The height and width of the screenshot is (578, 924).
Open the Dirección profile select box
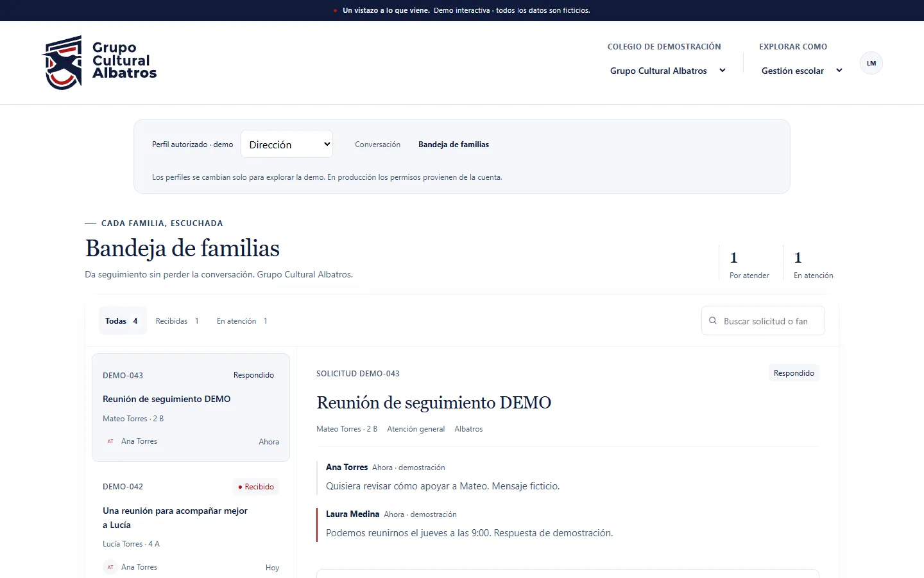tap(287, 144)
